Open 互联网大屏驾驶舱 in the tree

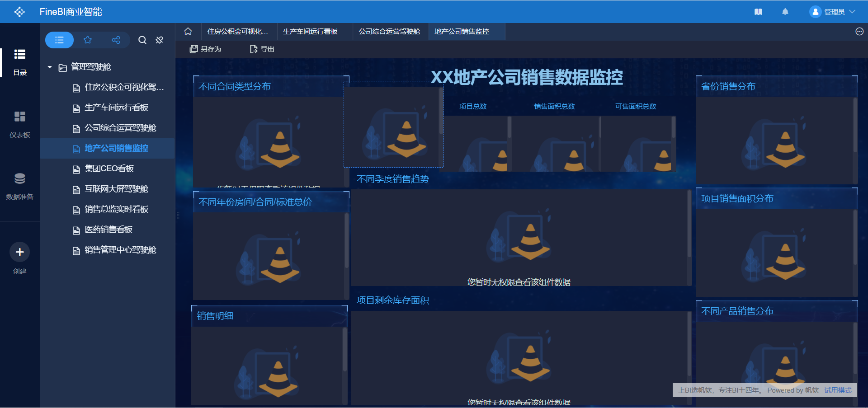[x=116, y=189]
